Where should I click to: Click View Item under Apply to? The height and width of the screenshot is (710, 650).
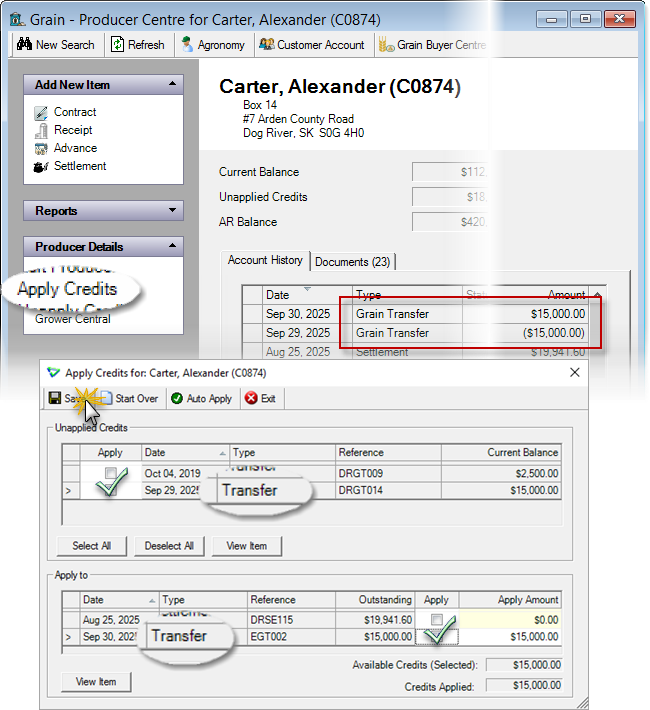coord(96,681)
